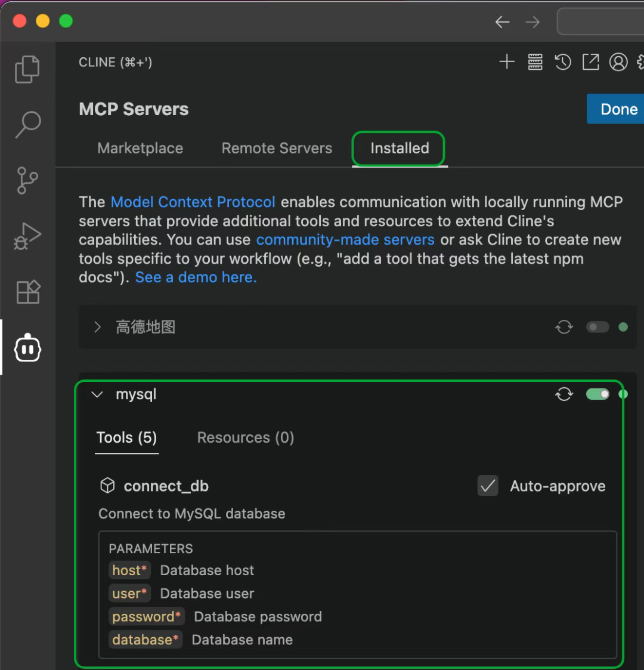Follow the 'See a demo here' link
This screenshot has height=670, width=644.
(x=196, y=277)
